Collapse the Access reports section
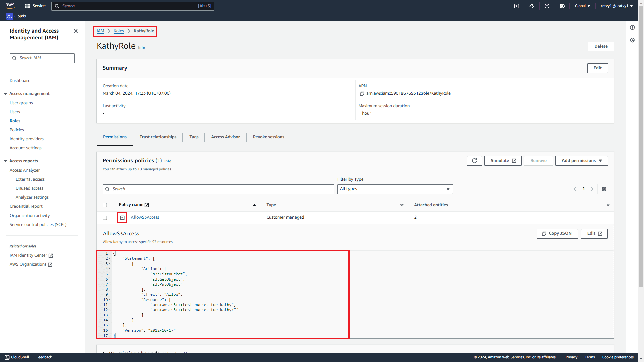The height and width of the screenshot is (362, 644). (5, 161)
